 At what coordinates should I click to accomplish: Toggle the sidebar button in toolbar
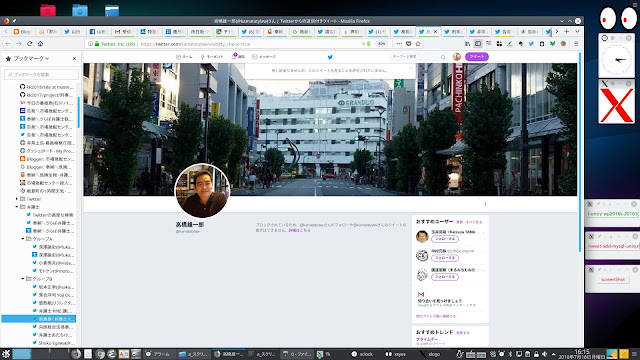click(478, 44)
